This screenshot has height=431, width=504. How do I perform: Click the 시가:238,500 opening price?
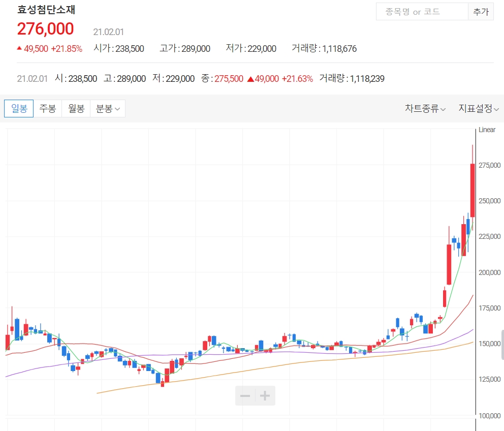click(x=118, y=49)
